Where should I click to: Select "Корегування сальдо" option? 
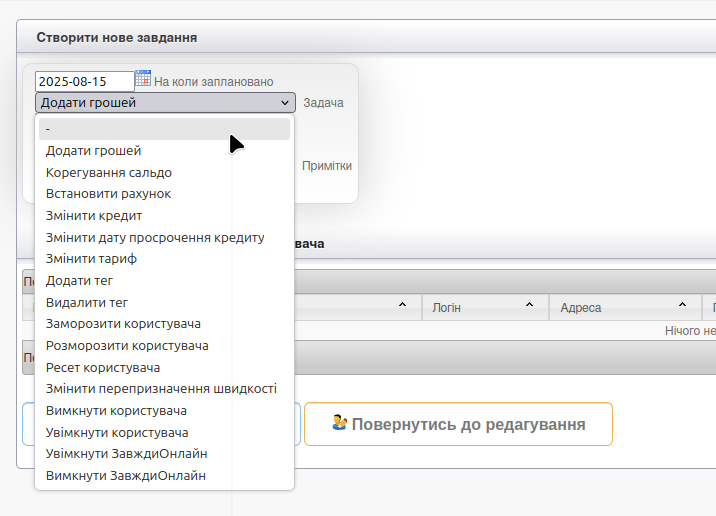[108, 172]
